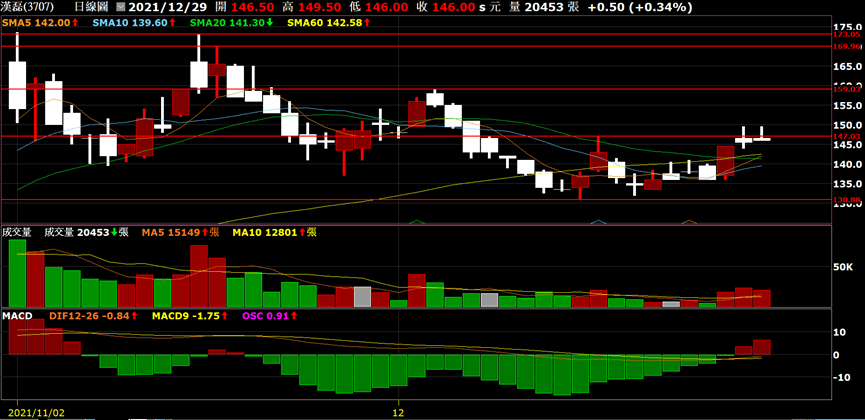Click the small gray icon before the date
The height and width of the screenshot is (420, 865).
click(121, 8)
